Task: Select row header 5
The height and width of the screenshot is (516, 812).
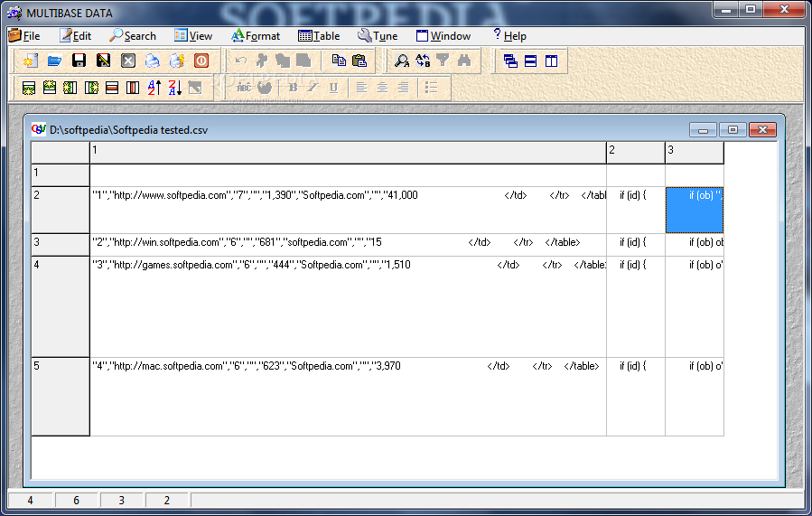Action: [61, 397]
